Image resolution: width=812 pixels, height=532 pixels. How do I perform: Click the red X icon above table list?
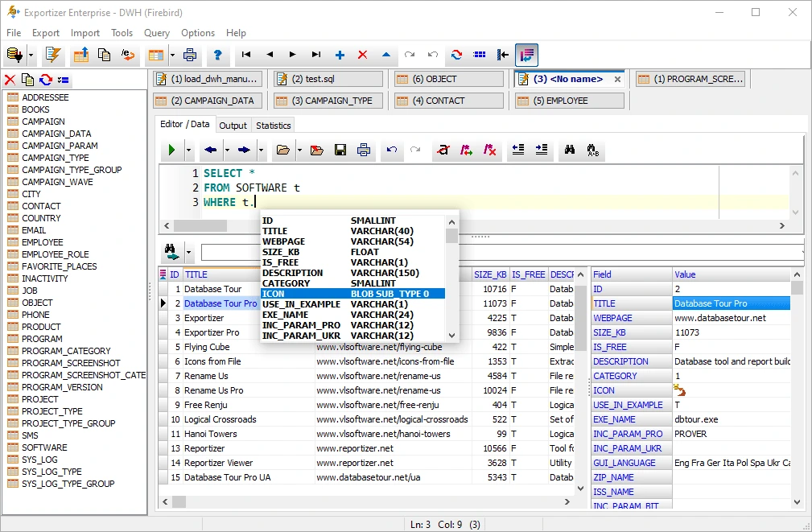10,80
